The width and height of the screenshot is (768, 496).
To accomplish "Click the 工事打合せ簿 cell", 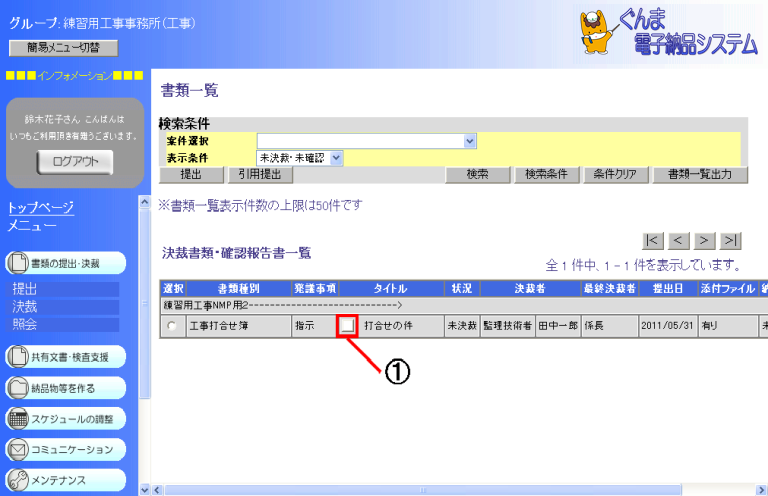I will click(x=239, y=326).
